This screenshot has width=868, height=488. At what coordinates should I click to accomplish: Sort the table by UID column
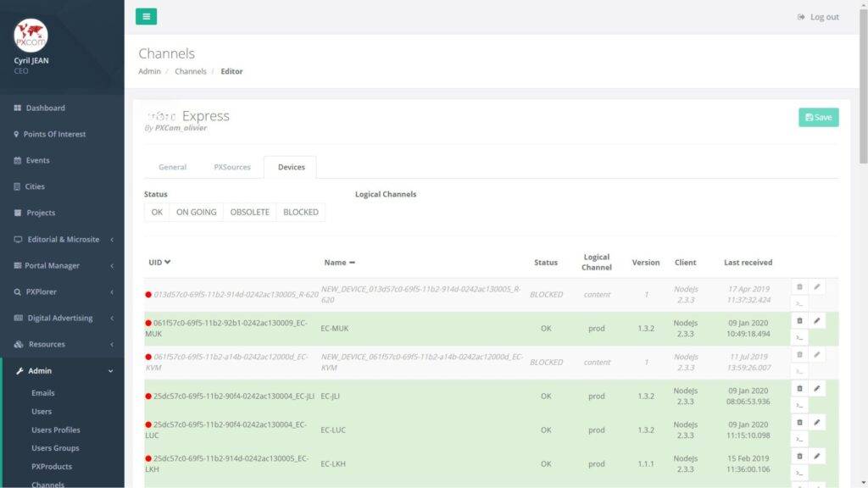tap(160, 263)
